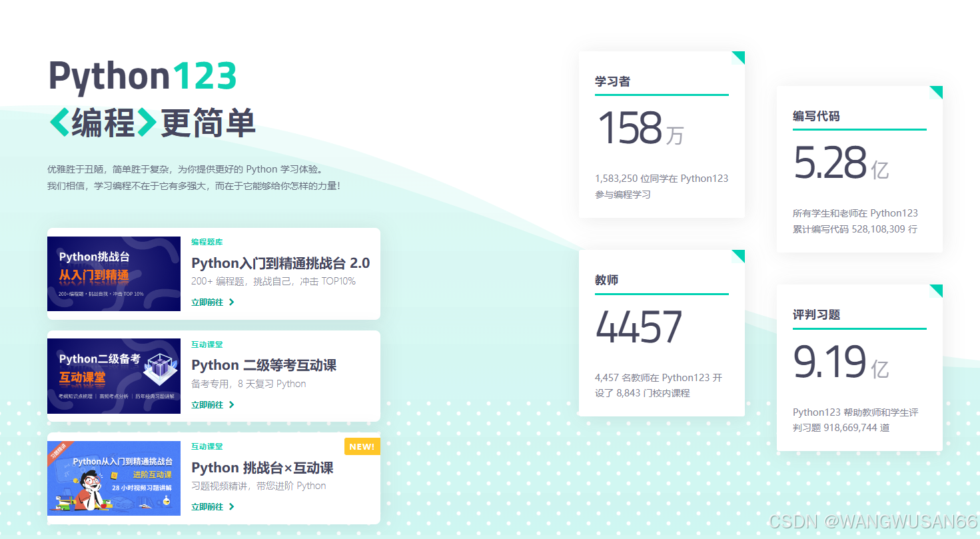Viewport: 980px width, 539px height.
Task: Open the Python挑战台 从入门到精通 thumbnail
Action: pos(114,274)
